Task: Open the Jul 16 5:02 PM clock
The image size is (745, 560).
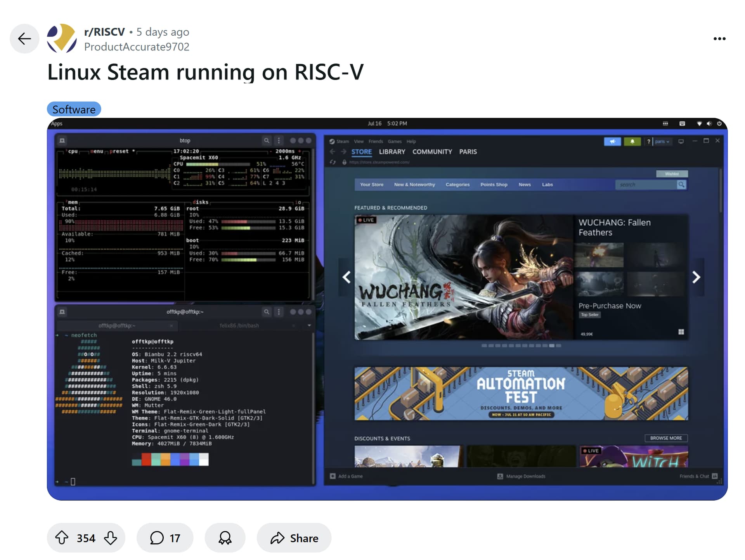Action: (387, 123)
